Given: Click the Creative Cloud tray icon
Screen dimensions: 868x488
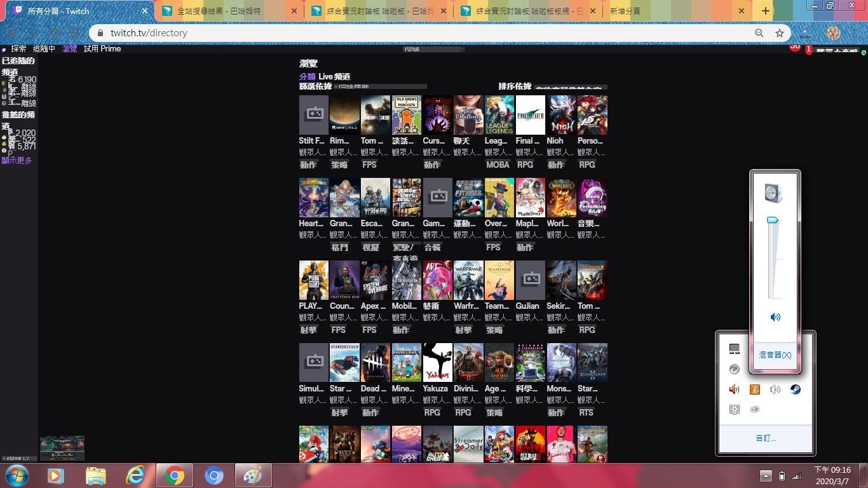Looking at the screenshot, I should (755, 410).
